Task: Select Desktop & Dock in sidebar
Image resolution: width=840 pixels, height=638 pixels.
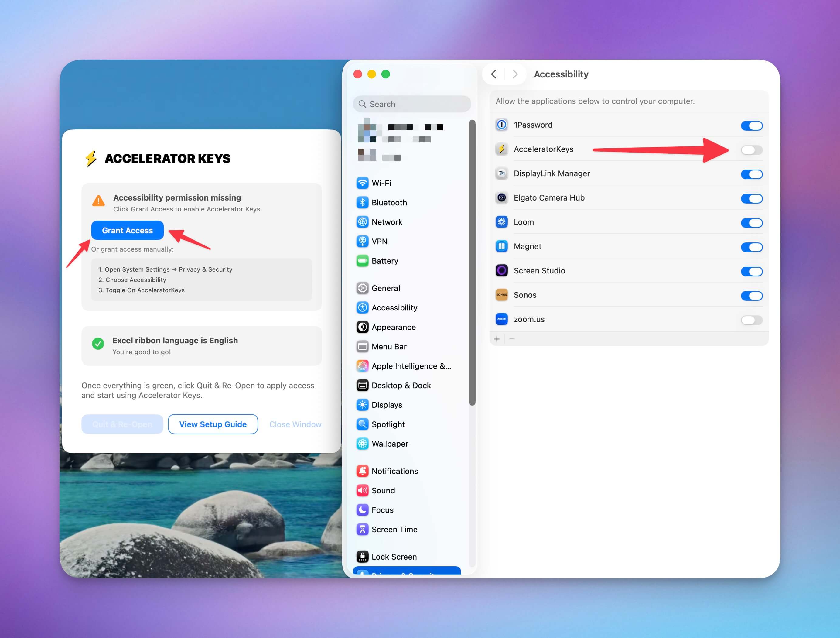Action: 401,385
